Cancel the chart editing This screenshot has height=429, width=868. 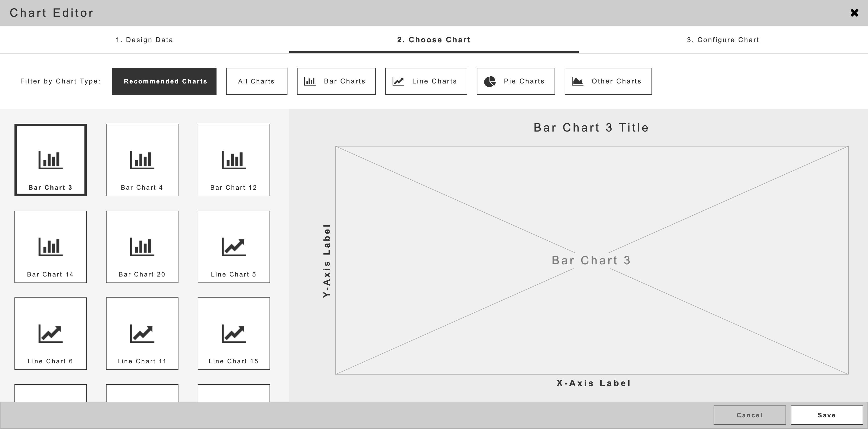tap(750, 415)
